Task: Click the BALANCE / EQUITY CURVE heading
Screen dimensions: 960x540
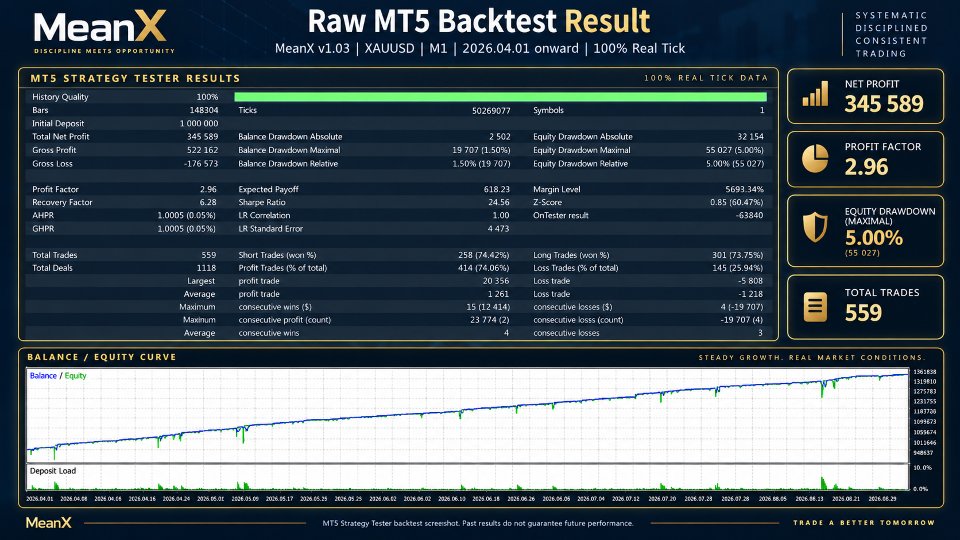Action: click(102, 357)
